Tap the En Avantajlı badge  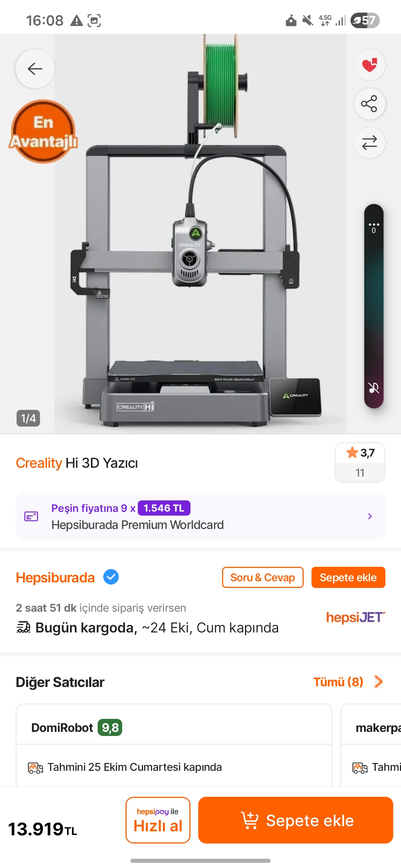(43, 132)
